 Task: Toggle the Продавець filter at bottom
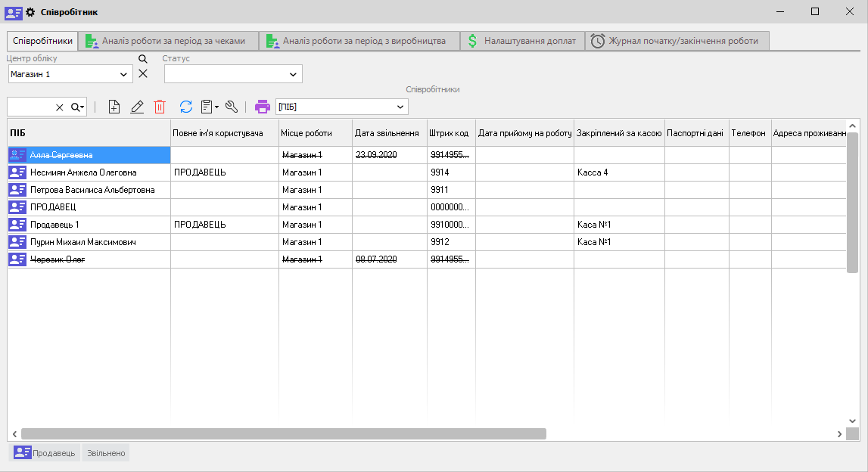click(45, 452)
